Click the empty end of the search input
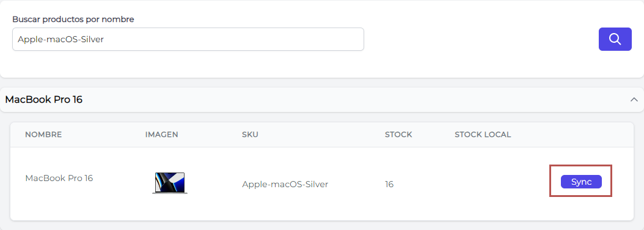 (234, 39)
